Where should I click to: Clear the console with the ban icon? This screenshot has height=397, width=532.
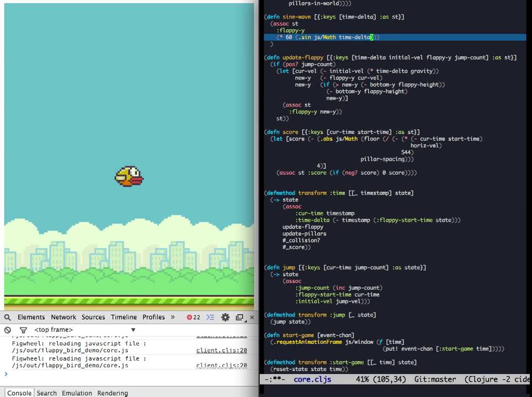[x=8, y=330]
